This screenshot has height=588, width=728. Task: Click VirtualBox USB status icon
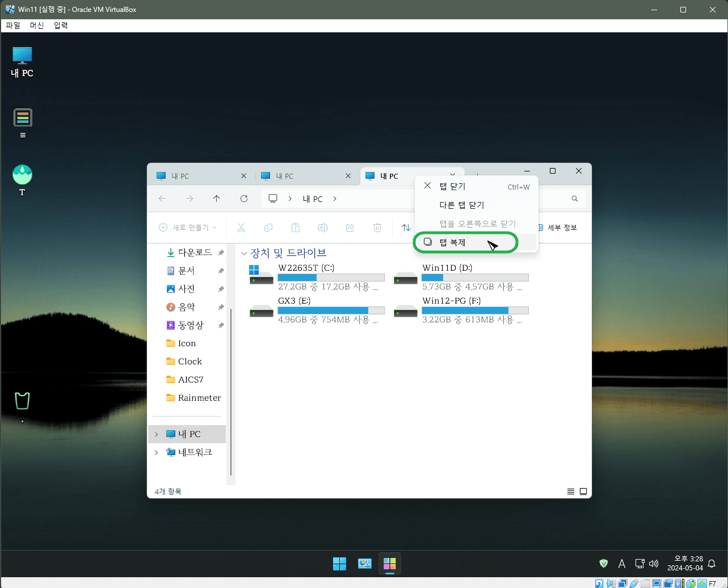click(x=634, y=583)
